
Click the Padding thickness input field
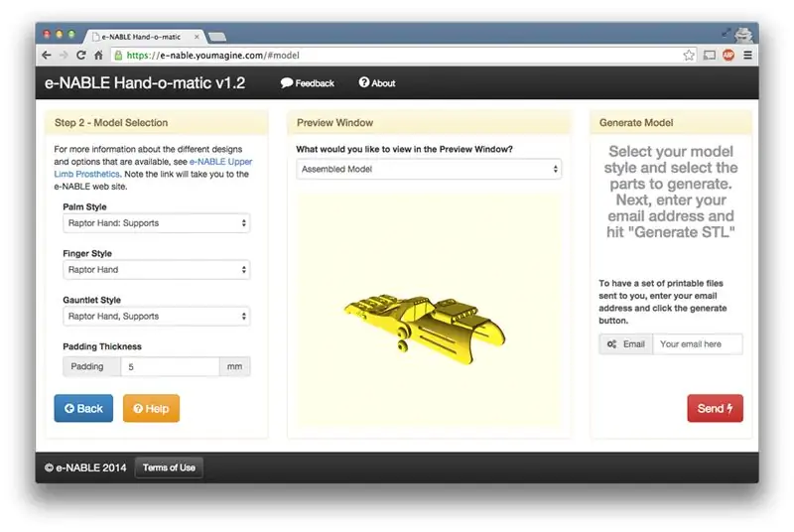tap(170, 366)
